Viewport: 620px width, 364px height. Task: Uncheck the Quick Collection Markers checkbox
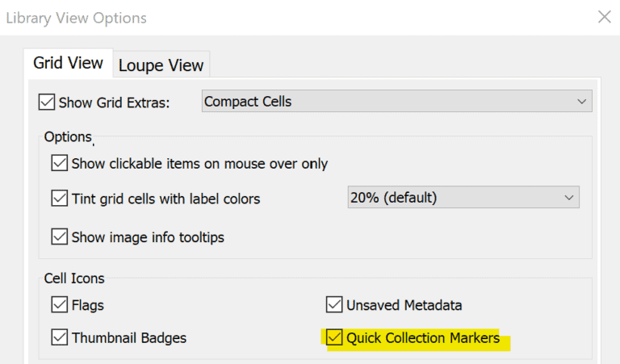click(334, 337)
